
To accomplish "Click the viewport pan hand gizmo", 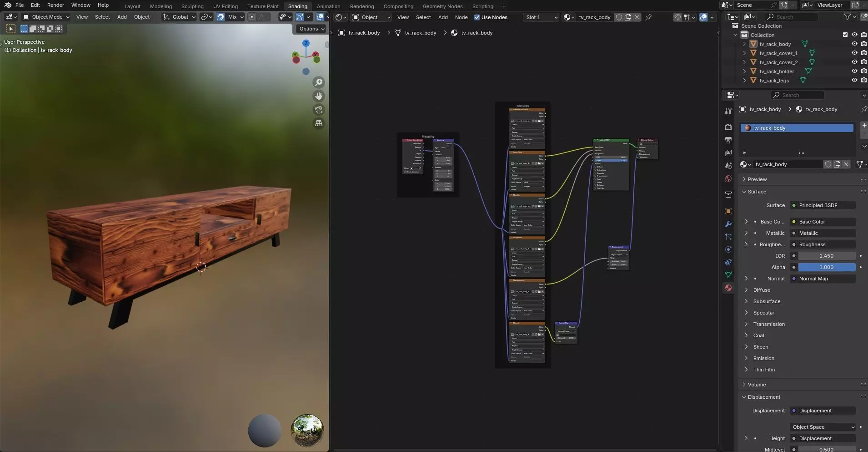I will [319, 96].
